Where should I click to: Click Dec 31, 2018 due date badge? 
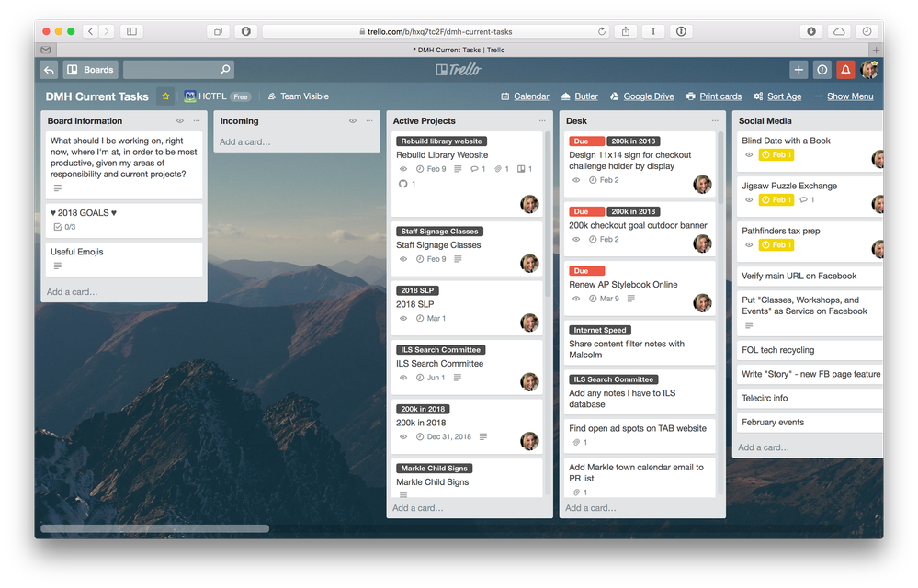(443, 437)
